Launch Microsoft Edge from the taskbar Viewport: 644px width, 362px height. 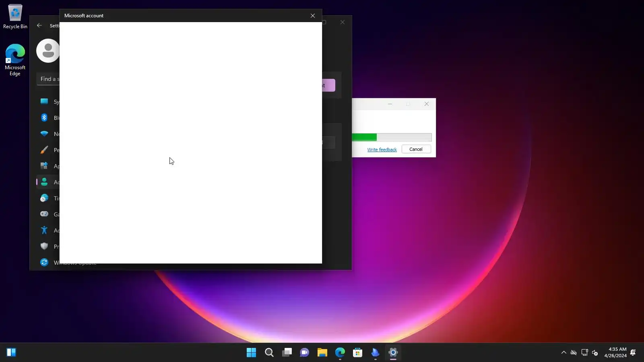pyautogui.click(x=340, y=353)
